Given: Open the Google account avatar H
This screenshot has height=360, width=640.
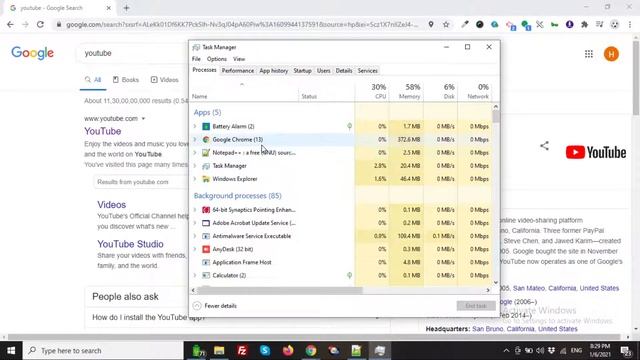Looking at the screenshot, I should pyautogui.click(x=611, y=54).
